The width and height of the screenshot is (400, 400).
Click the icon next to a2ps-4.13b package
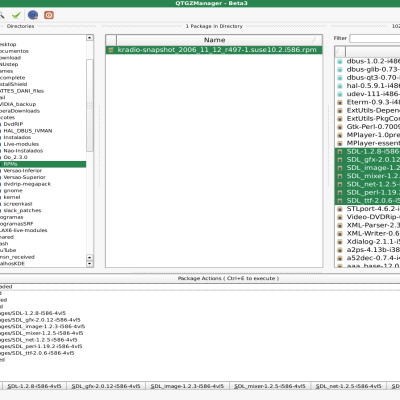(340, 250)
